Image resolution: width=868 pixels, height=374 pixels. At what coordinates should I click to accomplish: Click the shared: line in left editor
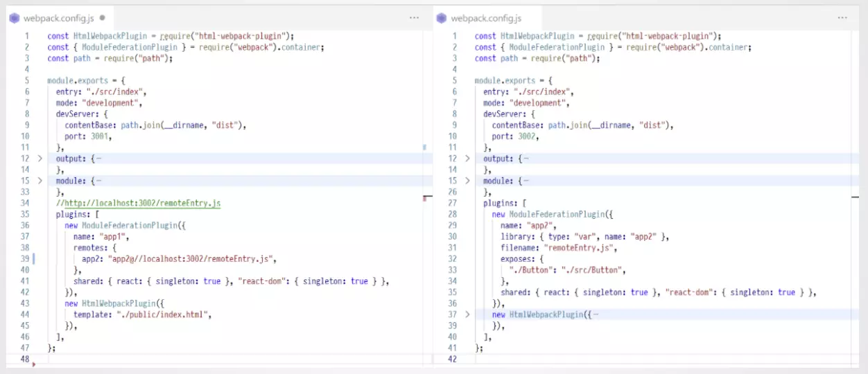click(231, 281)
